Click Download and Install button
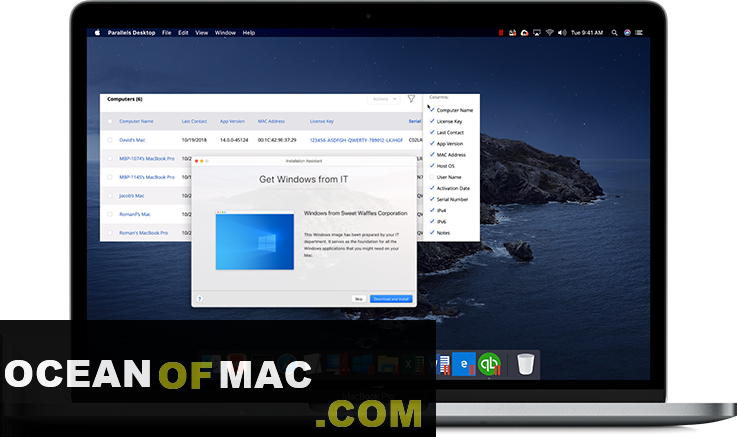Screen dimensions: 737x437 pos(391,299)
